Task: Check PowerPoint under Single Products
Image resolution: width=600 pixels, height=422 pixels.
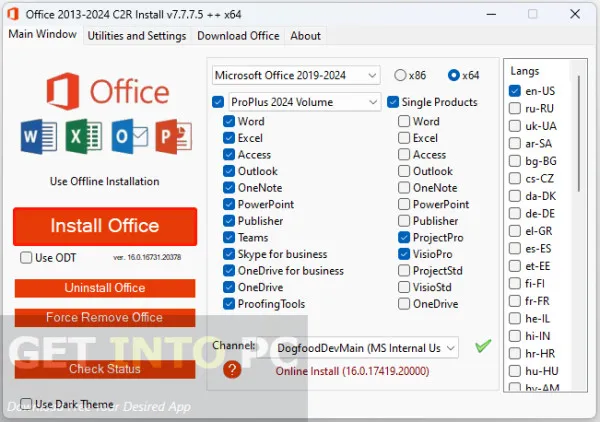Action: (x=404, y=204)
